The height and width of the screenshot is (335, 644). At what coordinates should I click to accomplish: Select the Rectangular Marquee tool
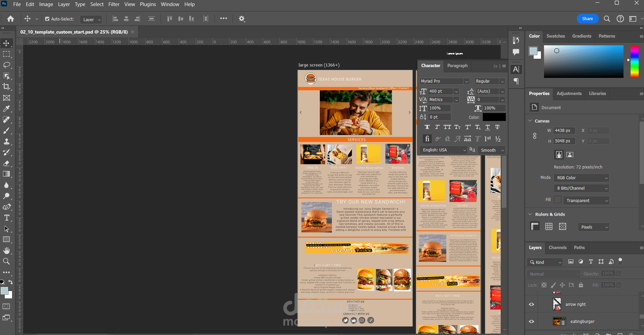(6, 54)
